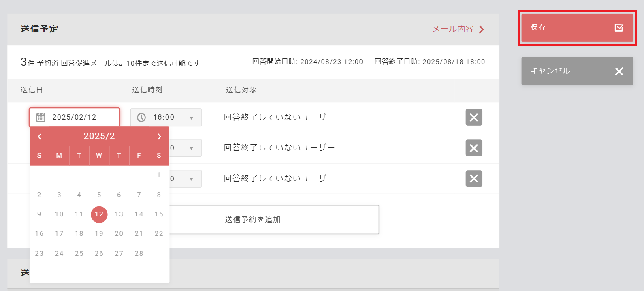
Task: Remove the third 送信予定 entry
Action: (473, 178)
